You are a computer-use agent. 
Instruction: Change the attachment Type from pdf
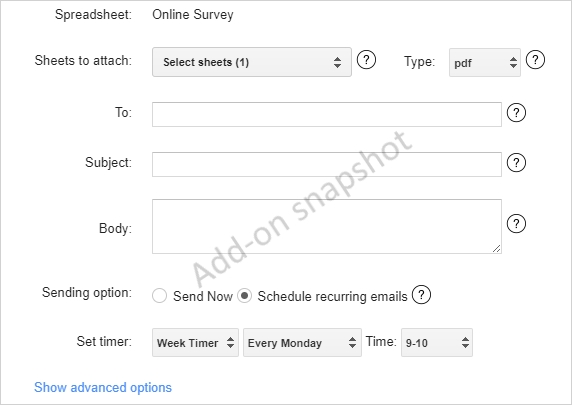[x=485, y=62]
